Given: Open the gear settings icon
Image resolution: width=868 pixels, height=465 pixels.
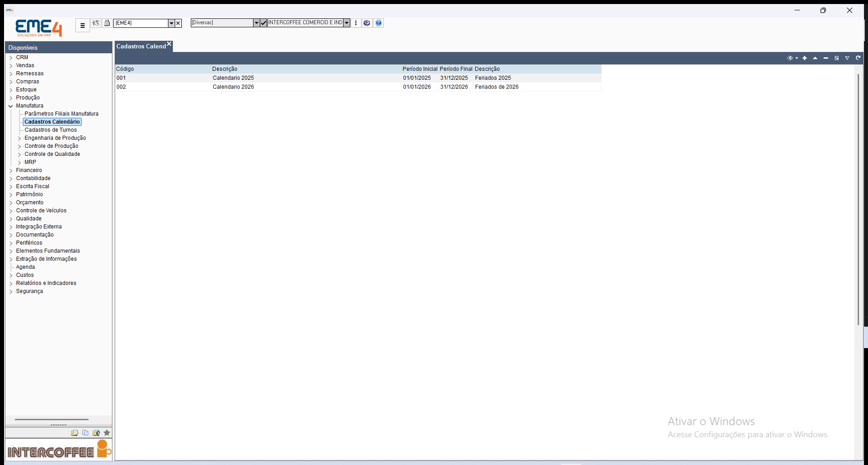Looking at the screenshot, I should 367,23.
